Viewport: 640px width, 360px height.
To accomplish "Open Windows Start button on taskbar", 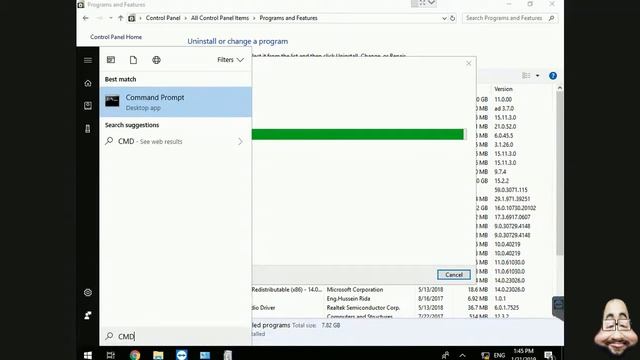I will click(87, 355).
